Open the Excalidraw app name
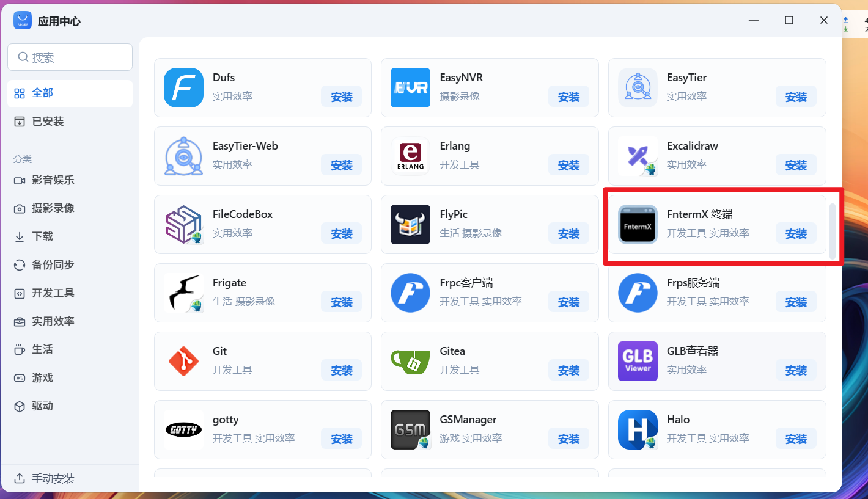This screenshot has width=868, height=499. pos(693,146)
